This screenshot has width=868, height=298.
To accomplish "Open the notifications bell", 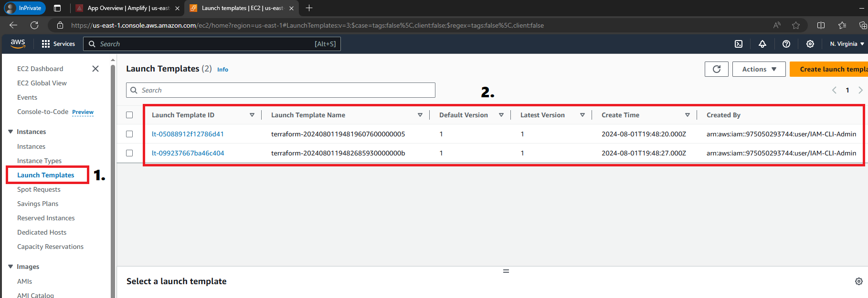I will coord(762,44).
